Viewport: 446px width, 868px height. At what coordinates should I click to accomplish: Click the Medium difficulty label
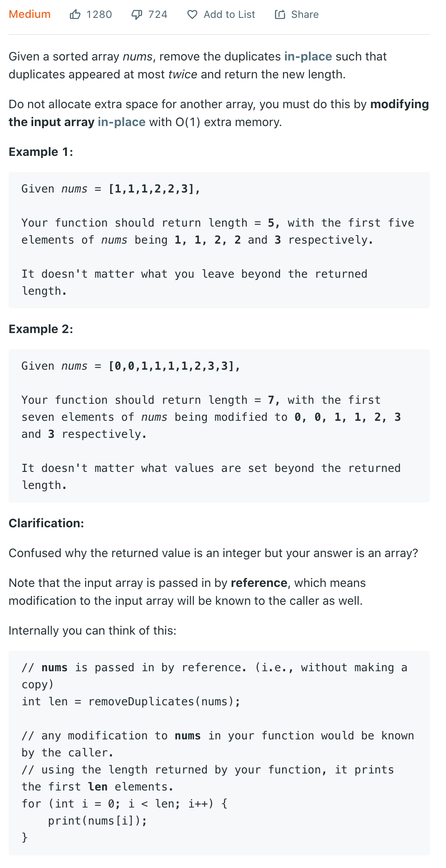pyautogui.click(x=29, y=14)
